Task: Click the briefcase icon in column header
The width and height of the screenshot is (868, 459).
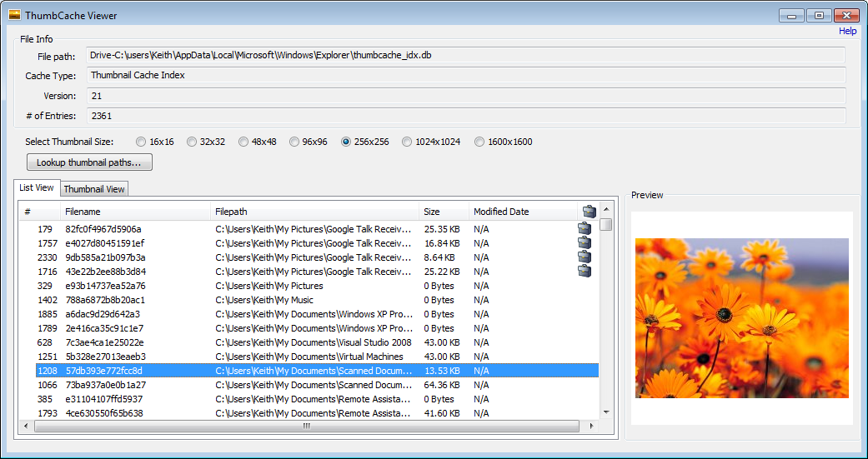Action: [x=589, y=212]
